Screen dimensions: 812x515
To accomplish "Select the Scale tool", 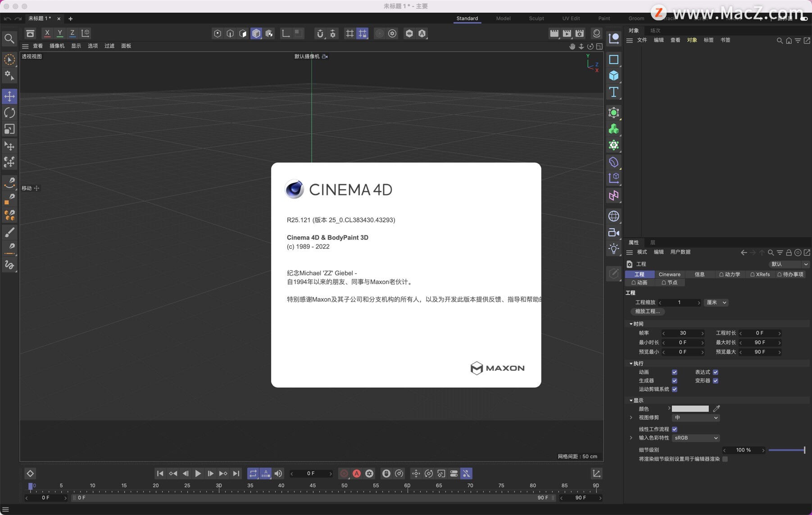I will click(9, 129).
